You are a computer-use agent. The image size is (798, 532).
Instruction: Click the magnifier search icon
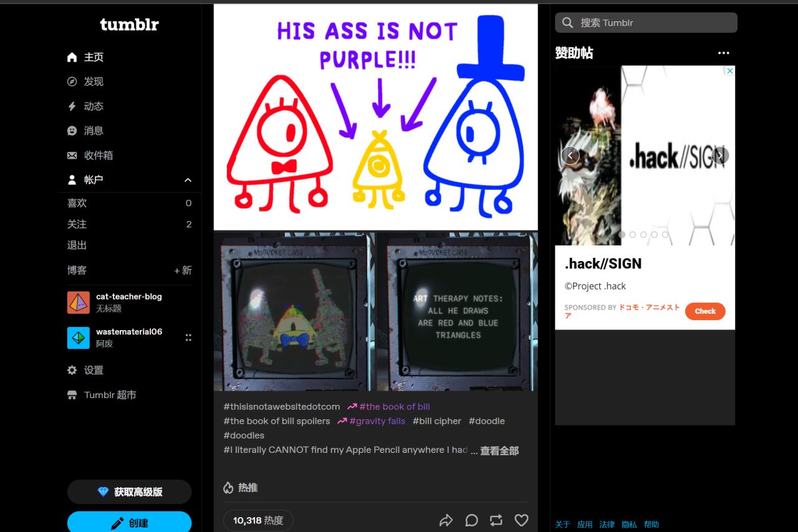tap(567, 22)
